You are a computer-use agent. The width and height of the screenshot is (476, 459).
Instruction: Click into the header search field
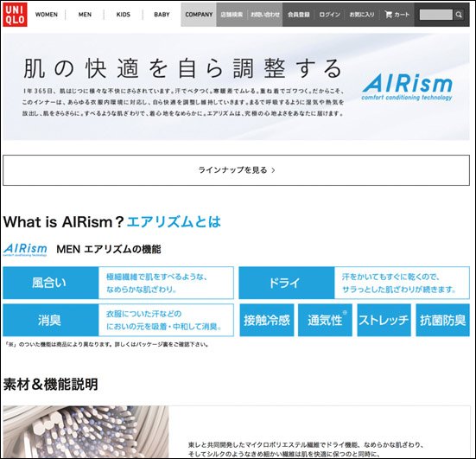coord(436,15)
